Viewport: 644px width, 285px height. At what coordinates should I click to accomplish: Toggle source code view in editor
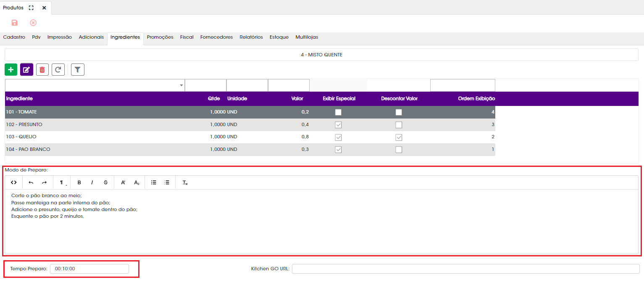tap(14, 182)
